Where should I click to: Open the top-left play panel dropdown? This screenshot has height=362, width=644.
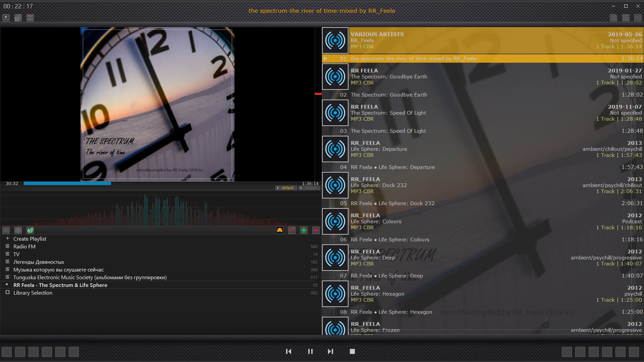pyautogui.click(x=6, y=17)
